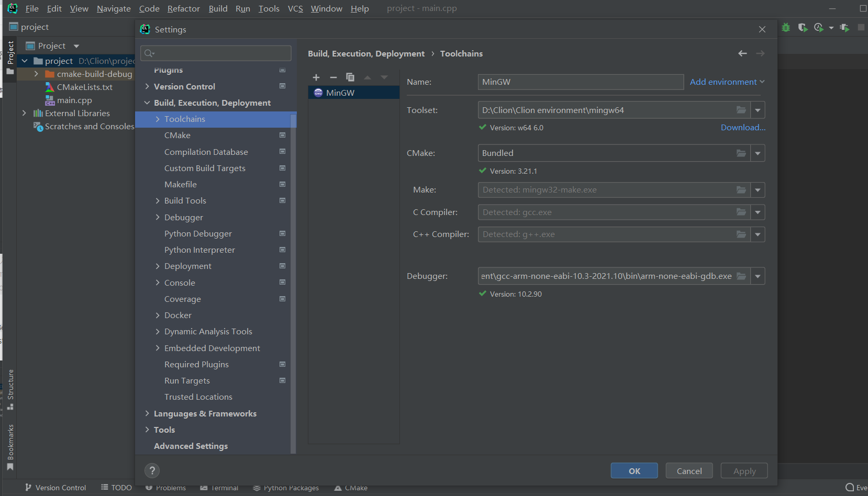Click the Download... link
Viewport: 868px width, 496px height.
point(743,127)
